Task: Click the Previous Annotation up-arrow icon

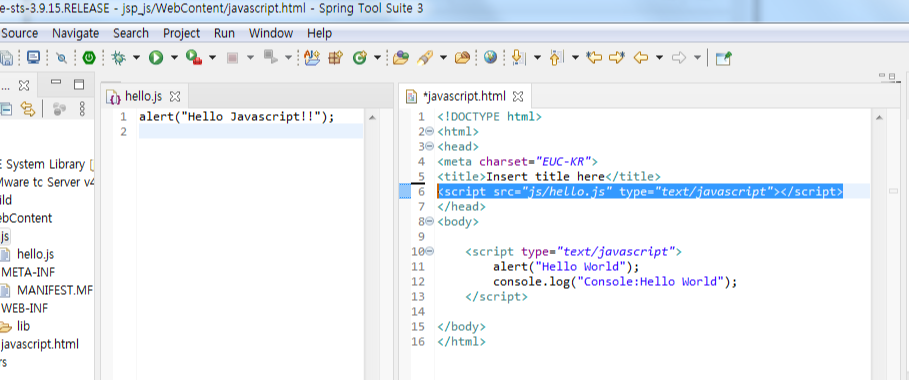Action: pos(556,57)
